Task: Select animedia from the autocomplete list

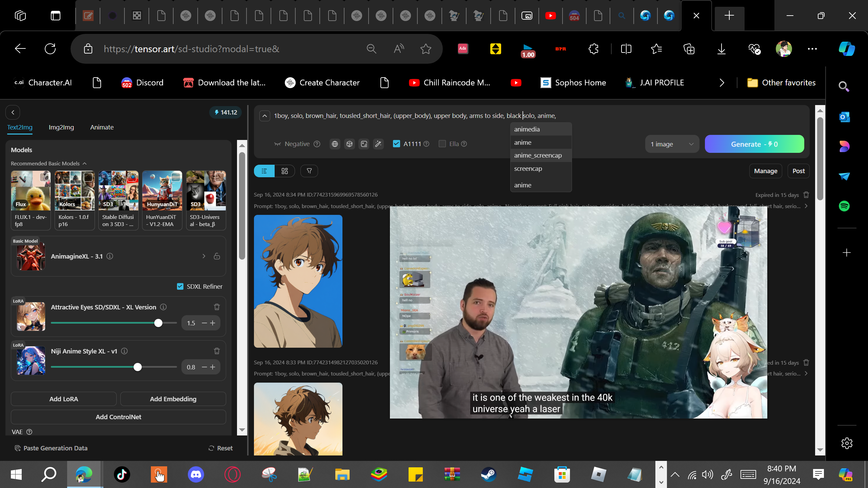Action: click(x=541, y=129)
